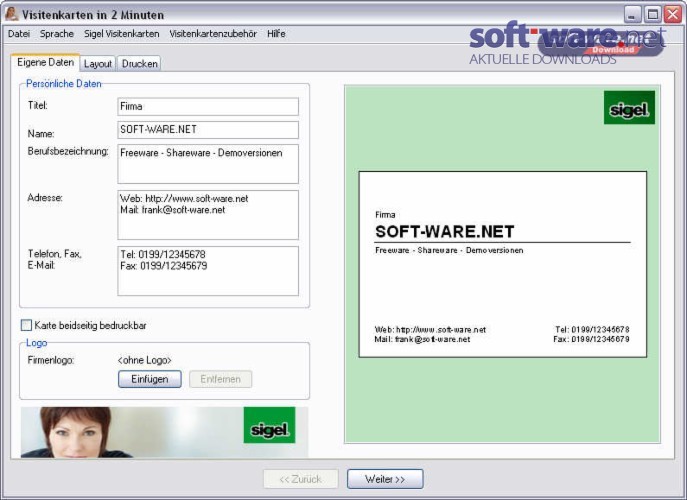Enable Karte beidseitig bedruckbar checkbox
This screenshot has height=500, width=687.
coord(26,325)
